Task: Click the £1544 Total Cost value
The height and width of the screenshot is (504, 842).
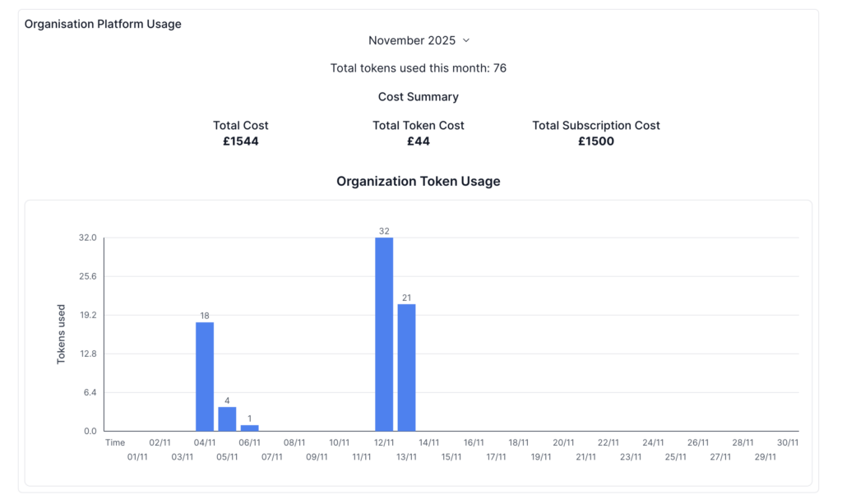Action: point(240,141)
